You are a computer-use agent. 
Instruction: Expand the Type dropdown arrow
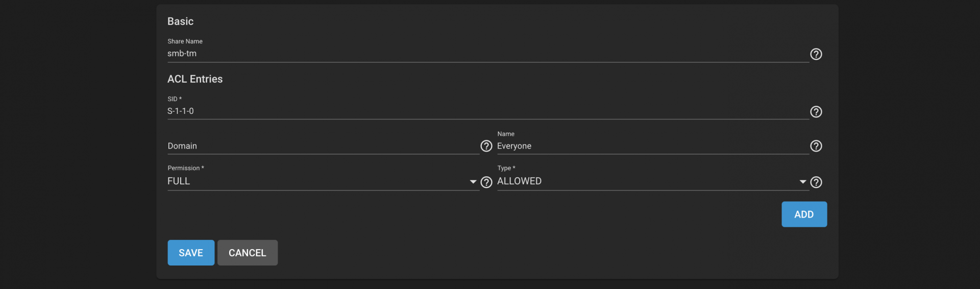pos(802,182)
